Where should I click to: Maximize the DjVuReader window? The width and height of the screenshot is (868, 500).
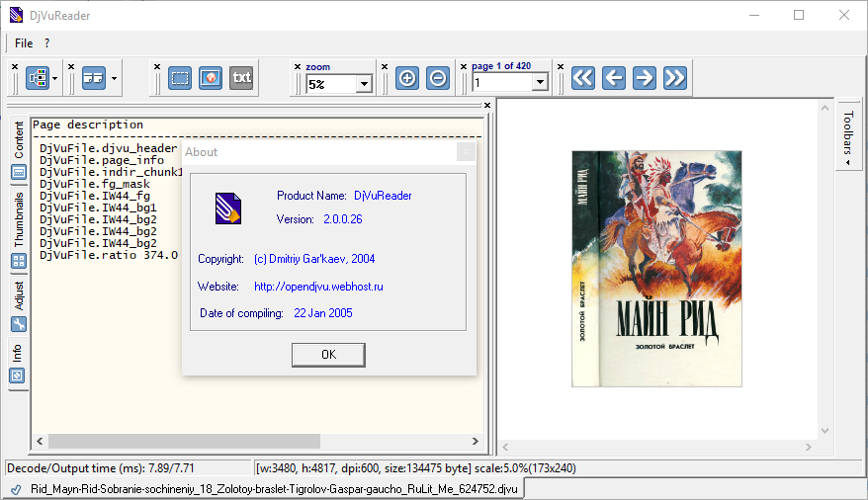click(798, 15)
